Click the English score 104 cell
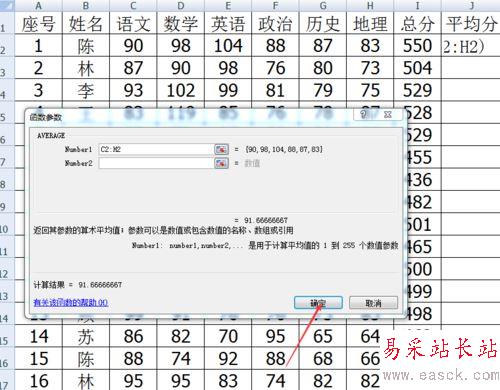 point(228,45)
